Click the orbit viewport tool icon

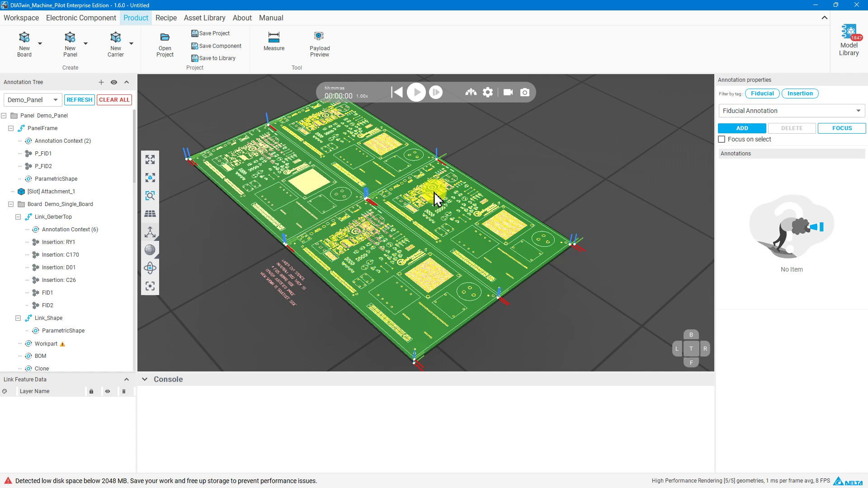[150, 268]
